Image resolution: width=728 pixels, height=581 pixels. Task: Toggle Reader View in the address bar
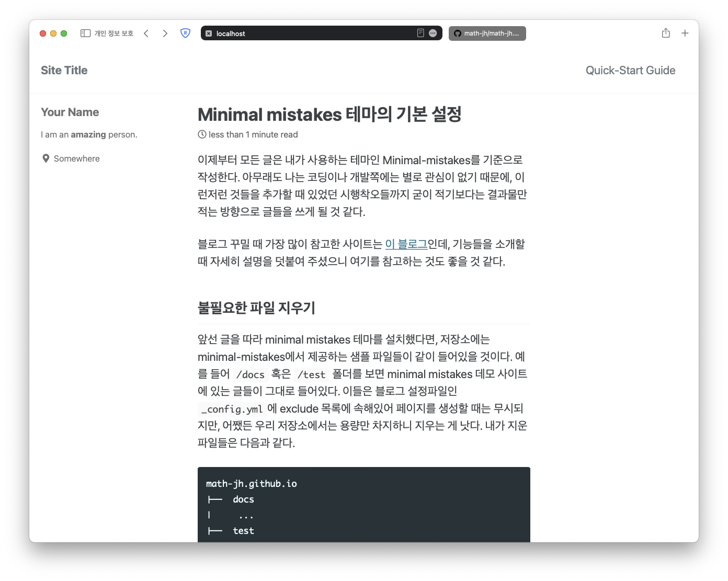[x=419, y=33]
